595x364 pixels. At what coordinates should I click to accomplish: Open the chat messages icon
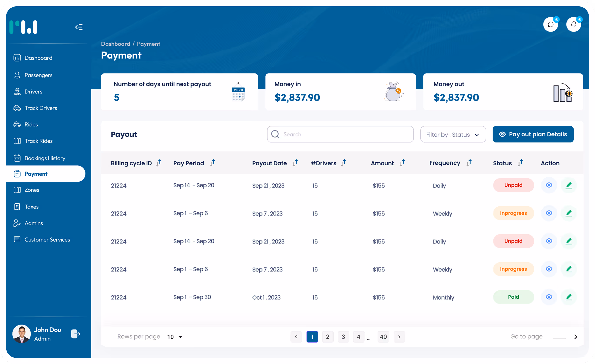coord(551,24)
